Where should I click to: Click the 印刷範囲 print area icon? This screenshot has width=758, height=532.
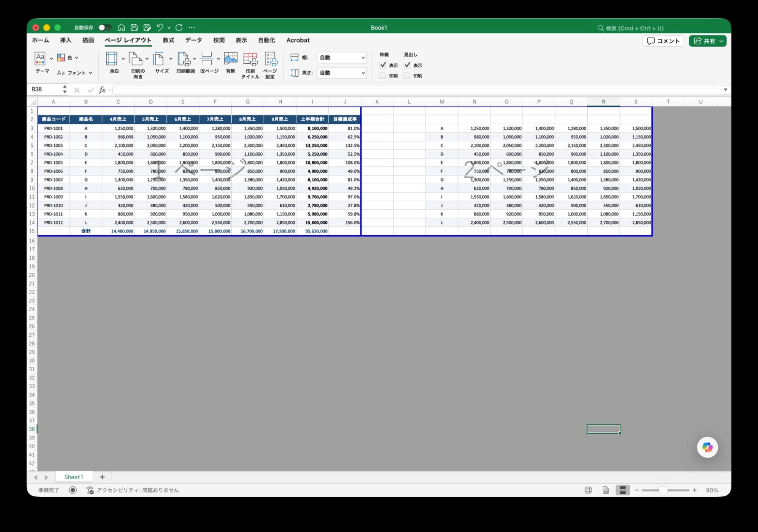[184, 59]
